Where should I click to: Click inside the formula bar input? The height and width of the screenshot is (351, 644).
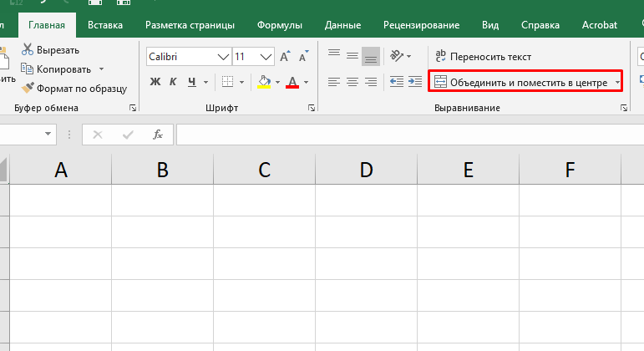click(x=410, y=135)
